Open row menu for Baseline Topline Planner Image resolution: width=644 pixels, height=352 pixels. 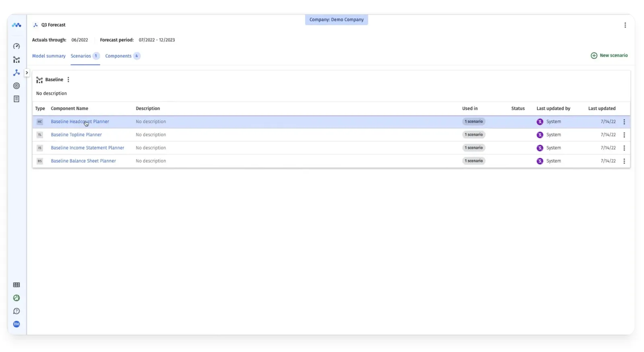click(x=624, y=135)
